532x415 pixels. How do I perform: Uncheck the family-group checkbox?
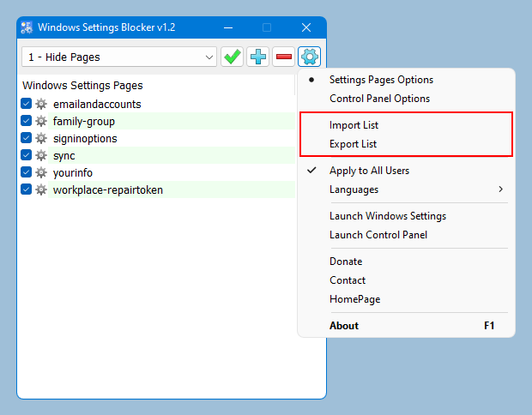tap(27, 121)
